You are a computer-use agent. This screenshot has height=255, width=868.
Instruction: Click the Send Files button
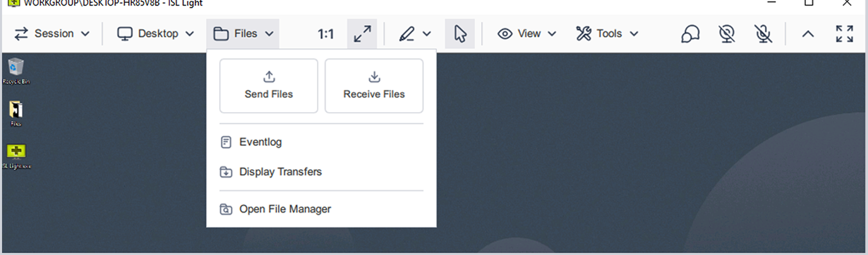point(269,86)
